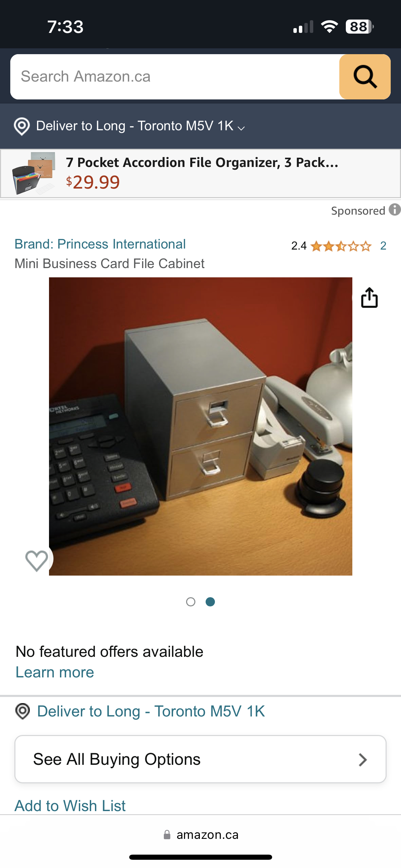Click the Learn more link
Image resolution: width=401 pixels, height=868 pixels.
click(x=55, y=672)
